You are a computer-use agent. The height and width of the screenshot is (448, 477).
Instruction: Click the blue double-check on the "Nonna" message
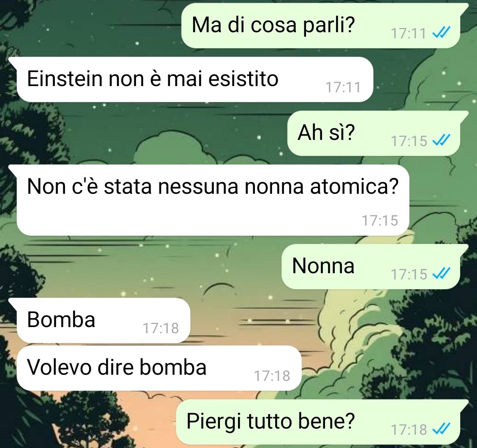[441, 273]
